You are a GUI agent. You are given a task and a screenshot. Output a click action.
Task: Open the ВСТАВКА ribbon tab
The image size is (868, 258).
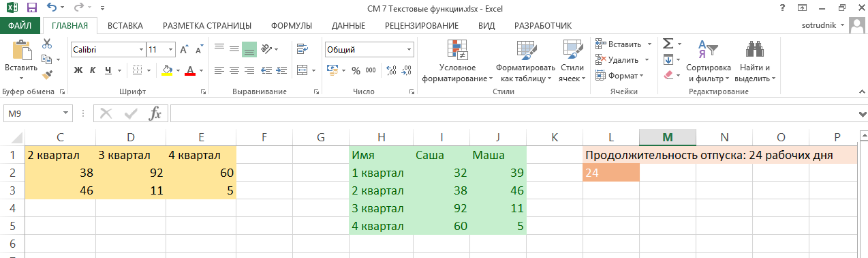pos(125,26)
